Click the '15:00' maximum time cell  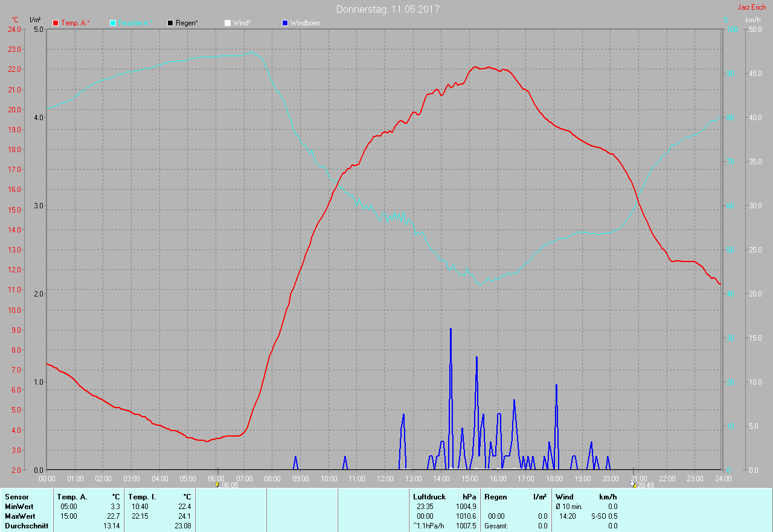(x=69, y=516)
